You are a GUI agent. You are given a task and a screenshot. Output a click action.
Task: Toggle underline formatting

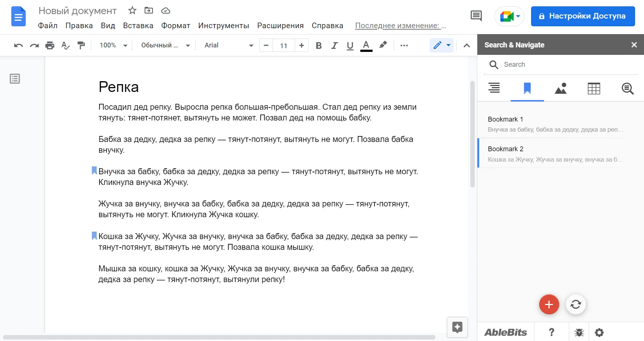coord(350,45)
